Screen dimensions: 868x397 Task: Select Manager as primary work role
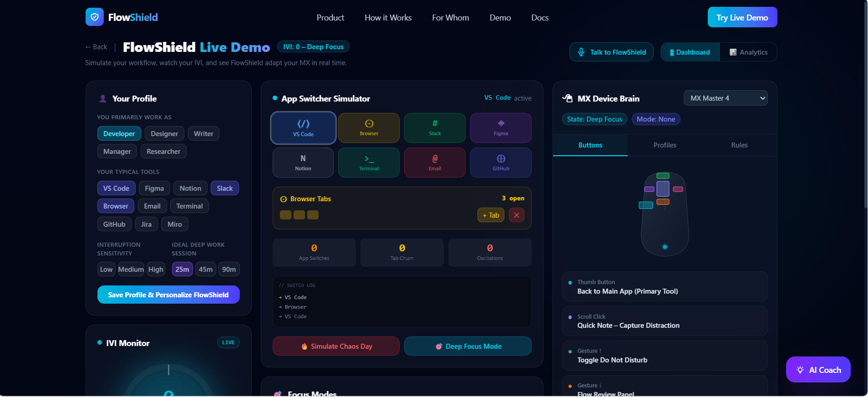[x=117, y=151]
